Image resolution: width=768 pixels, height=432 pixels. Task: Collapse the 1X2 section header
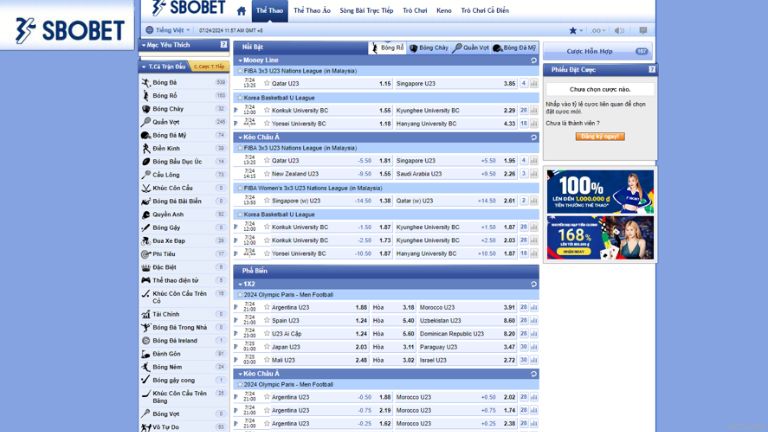[x=240, y=284]
